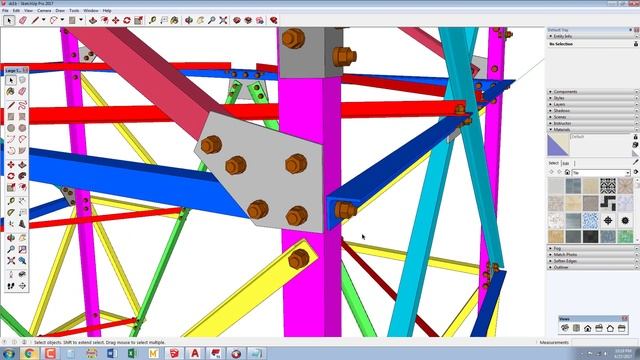The height and width of the screenshot is (360, 640).
Task: Expand the Soften Edges panel
Action: point(592,261)
